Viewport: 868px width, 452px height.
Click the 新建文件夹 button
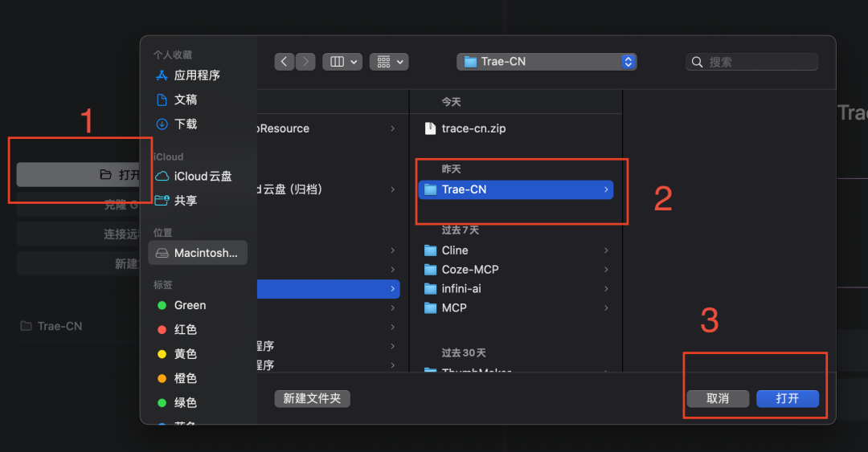pos(312,398)
